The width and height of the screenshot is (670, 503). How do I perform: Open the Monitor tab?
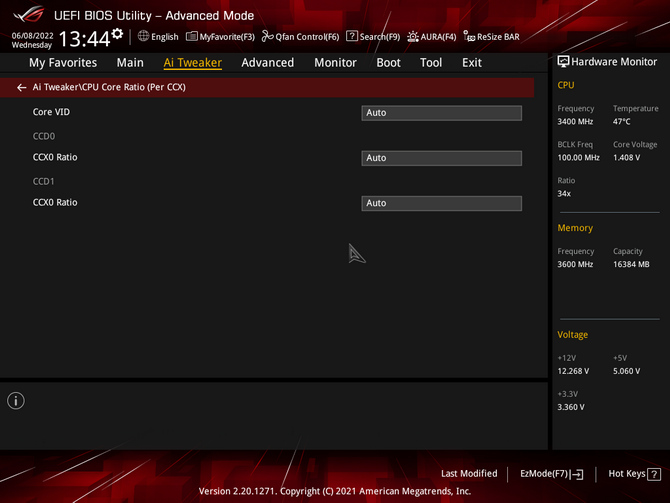point(335,63)
